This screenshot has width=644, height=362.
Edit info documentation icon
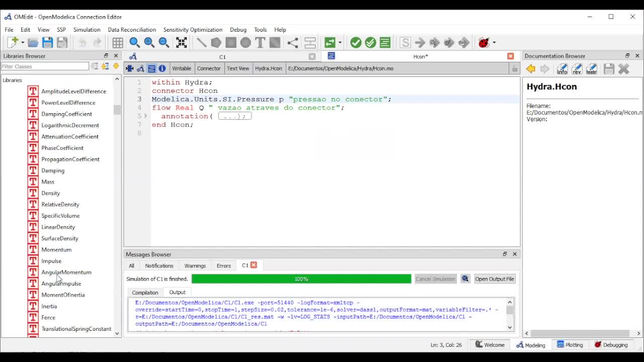(562, 69)
